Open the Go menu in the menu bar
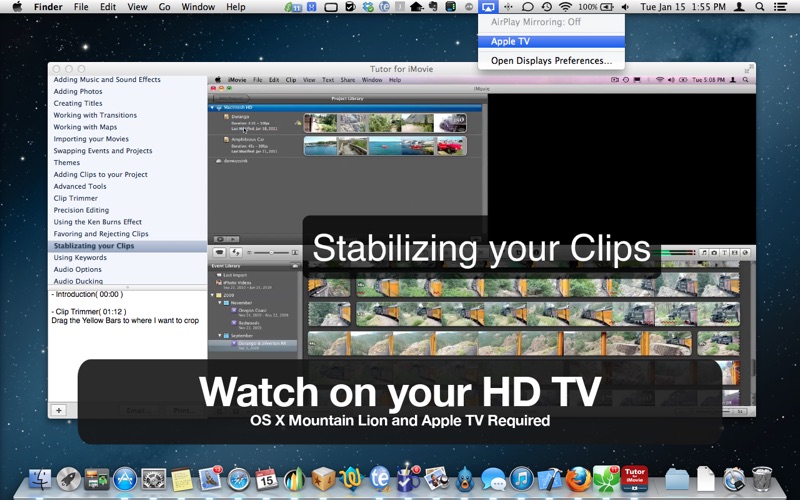 (164, 7)
